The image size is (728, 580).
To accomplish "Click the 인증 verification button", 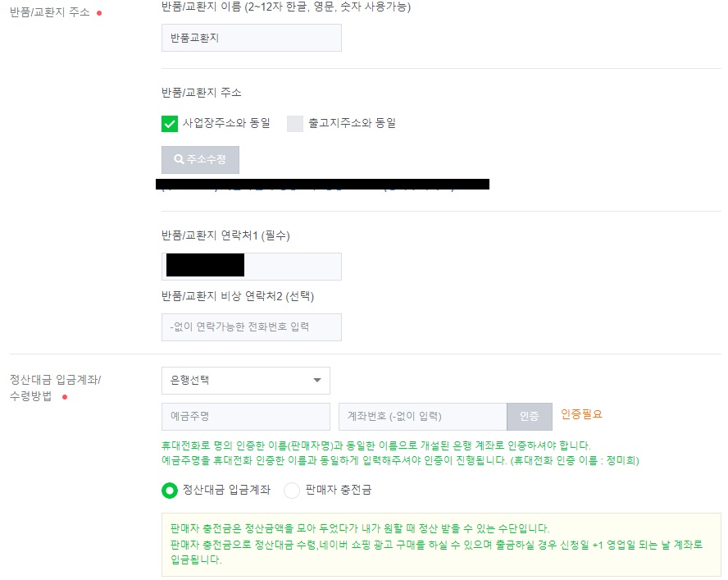I will [x=530, y=417].
